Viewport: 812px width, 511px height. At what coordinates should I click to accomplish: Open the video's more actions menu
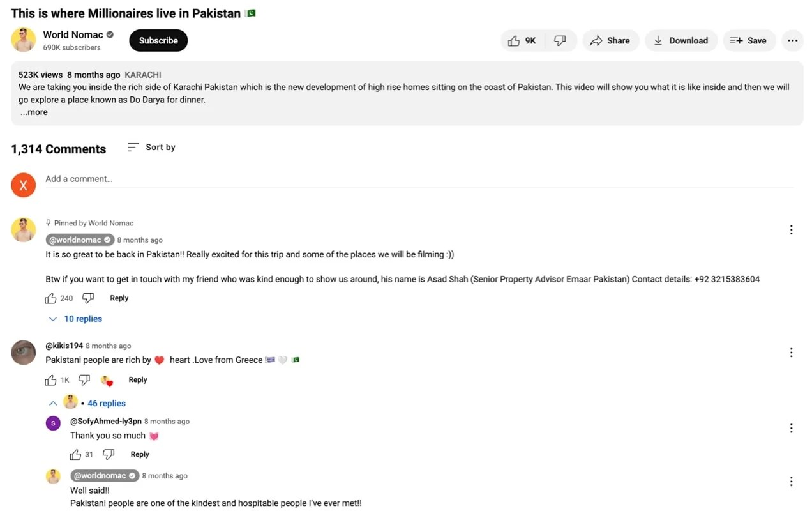[x=792, y=41]
